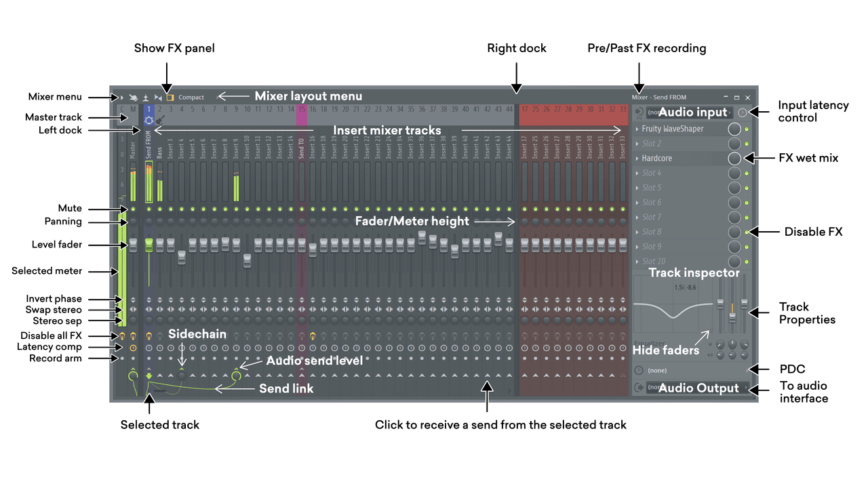Enable Record arm on the Send FROM track
This screenshot has width=868, height=488.
tap(149, 359)
